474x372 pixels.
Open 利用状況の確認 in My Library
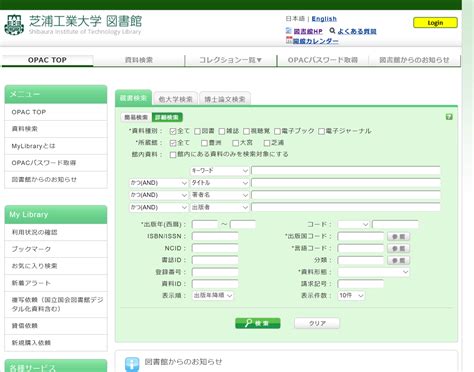click(x=56, y=232)
